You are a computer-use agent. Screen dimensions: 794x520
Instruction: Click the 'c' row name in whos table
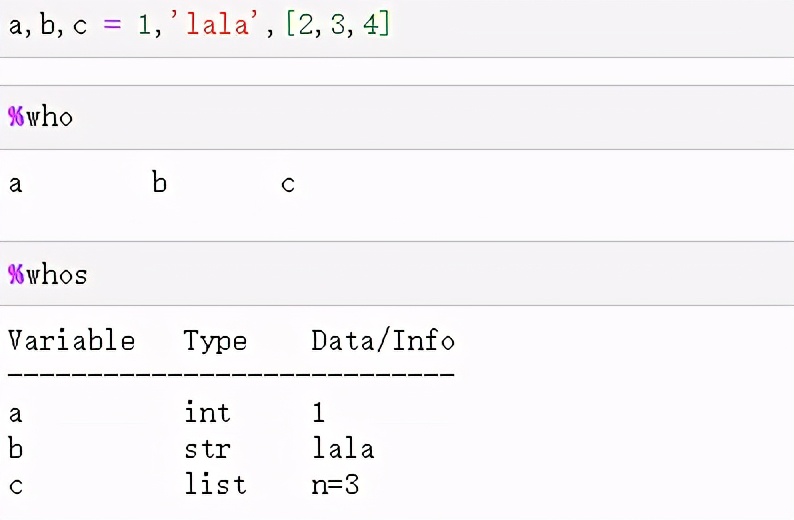pyautogui.click(x=16, y=486)
